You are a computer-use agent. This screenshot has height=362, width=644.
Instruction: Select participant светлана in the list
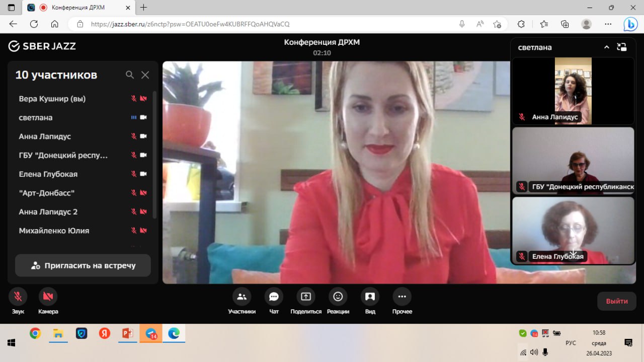[36, 117]
